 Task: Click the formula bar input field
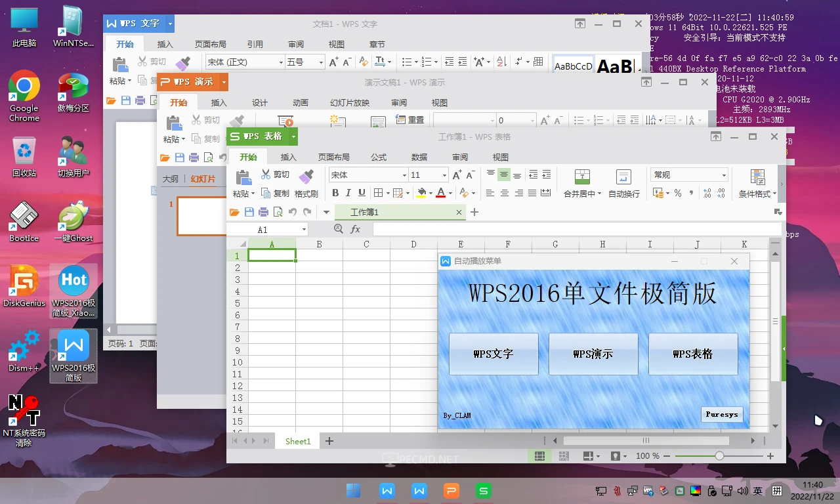click(577, 229)
